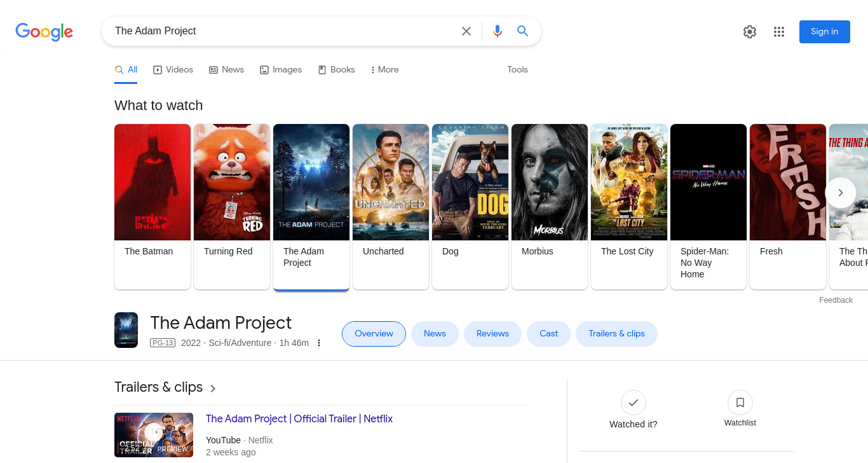This screenshot has height=463, width=868.
Task: Add to Watchlist with bookmark button
Action: (740, 403)
